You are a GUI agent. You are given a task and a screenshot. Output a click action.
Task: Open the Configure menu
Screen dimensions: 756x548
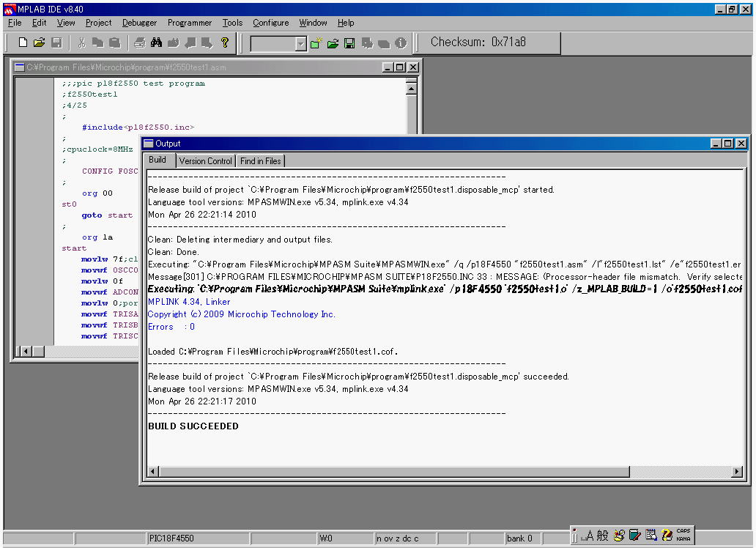point(270,23)
